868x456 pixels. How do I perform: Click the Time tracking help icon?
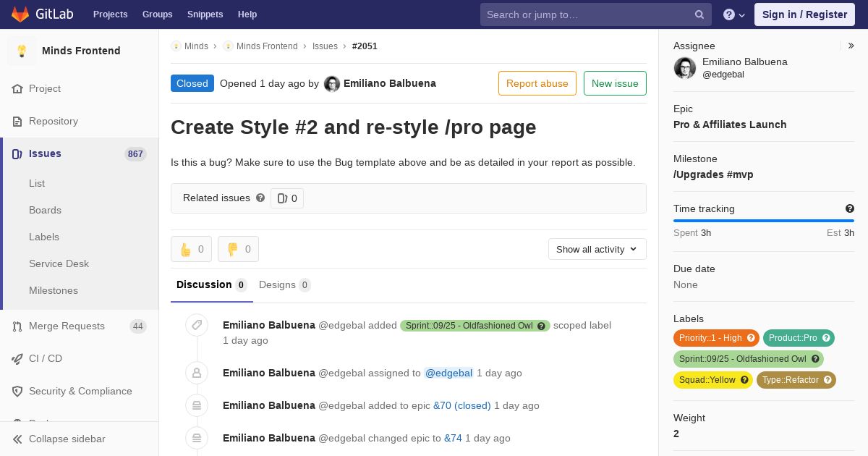(850, 208)
